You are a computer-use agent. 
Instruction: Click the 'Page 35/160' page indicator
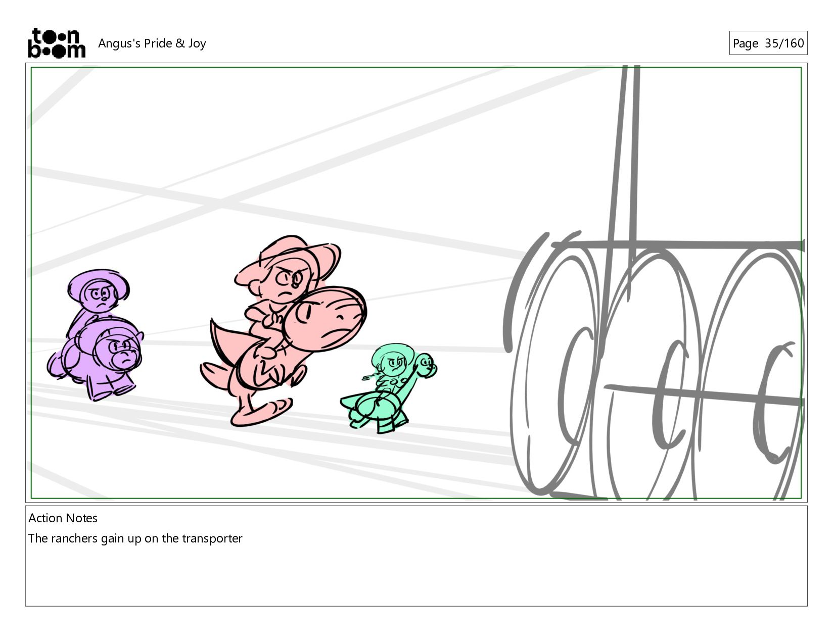768,43
